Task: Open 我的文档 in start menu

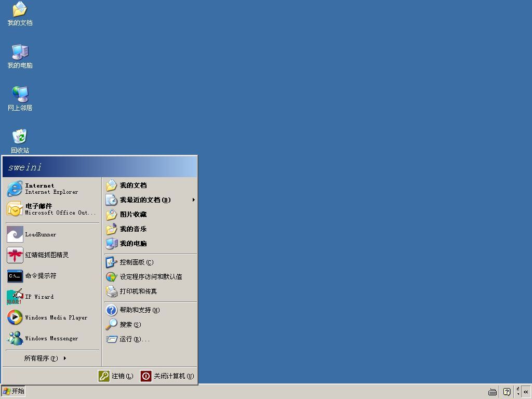Action: click(x=150, y=185)
